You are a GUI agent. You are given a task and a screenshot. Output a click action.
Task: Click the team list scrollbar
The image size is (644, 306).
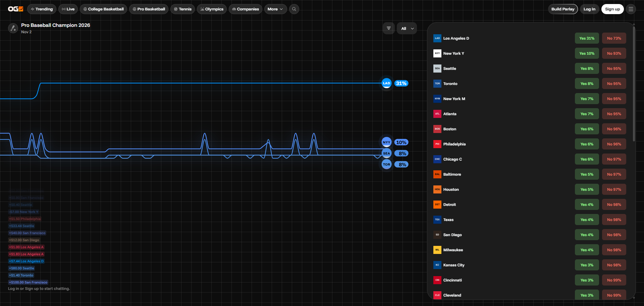[634, 84]
